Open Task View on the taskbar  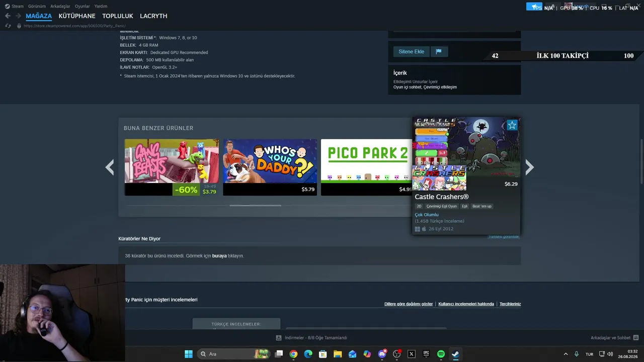click(279, 354)
